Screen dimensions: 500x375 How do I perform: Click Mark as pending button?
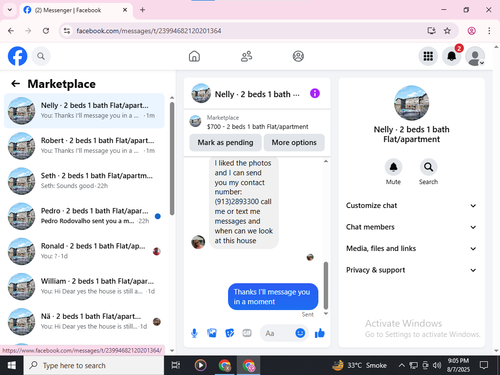(x=225, y=143)
